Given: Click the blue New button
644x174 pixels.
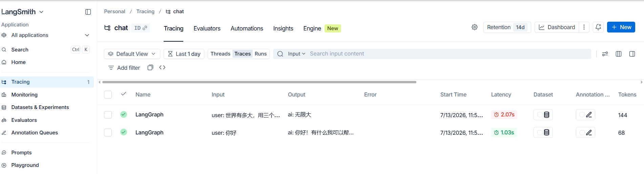Looking at the screenshot, I should tap(621, 27).
